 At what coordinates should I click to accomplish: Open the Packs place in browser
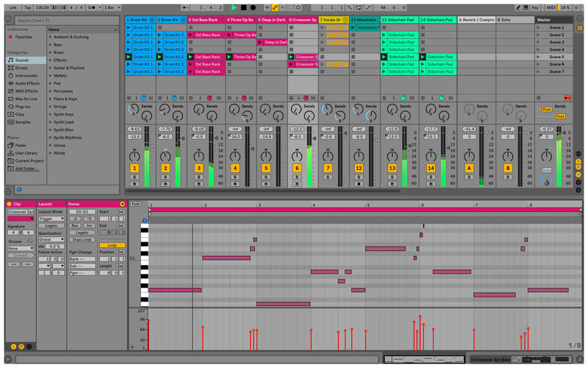click(x=21, y=145)
